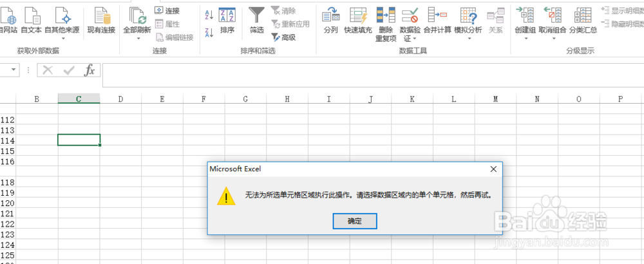Image resolution: width=644 pixels, height=264 pixels.
Task: Select column C header
Action: coord(79,99)
